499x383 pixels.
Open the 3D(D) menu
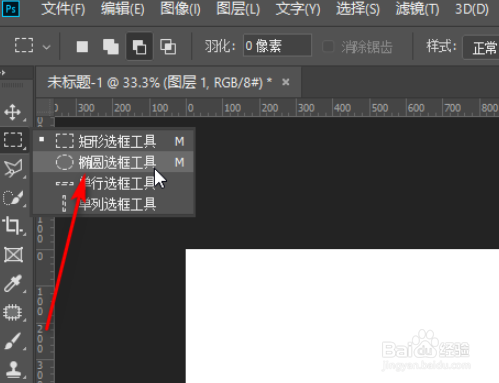point(472,9)
